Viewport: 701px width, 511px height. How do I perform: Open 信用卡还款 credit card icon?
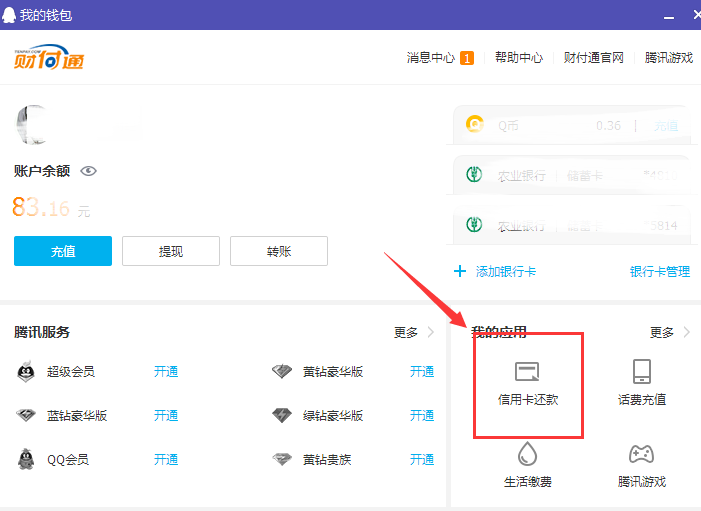528,371
